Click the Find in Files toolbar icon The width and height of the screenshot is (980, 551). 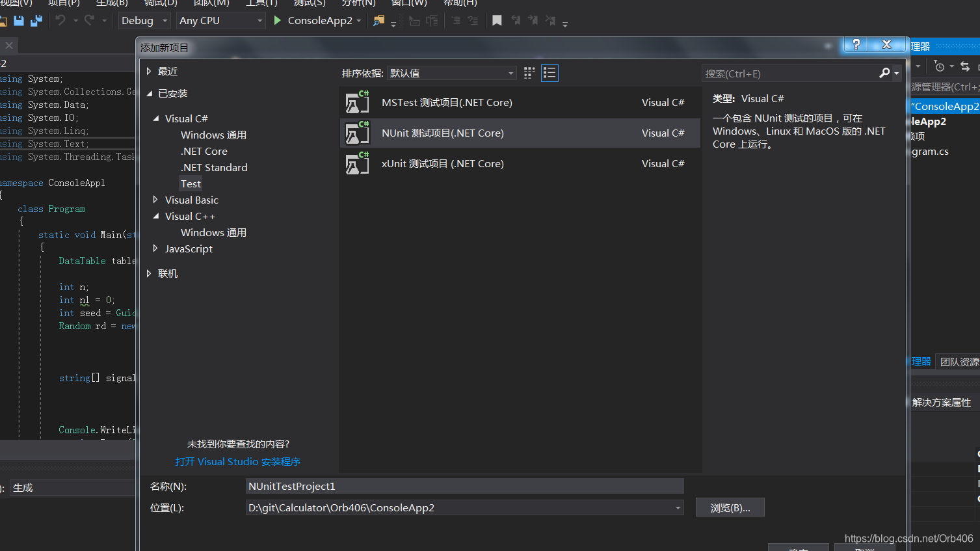click(378, 21)
